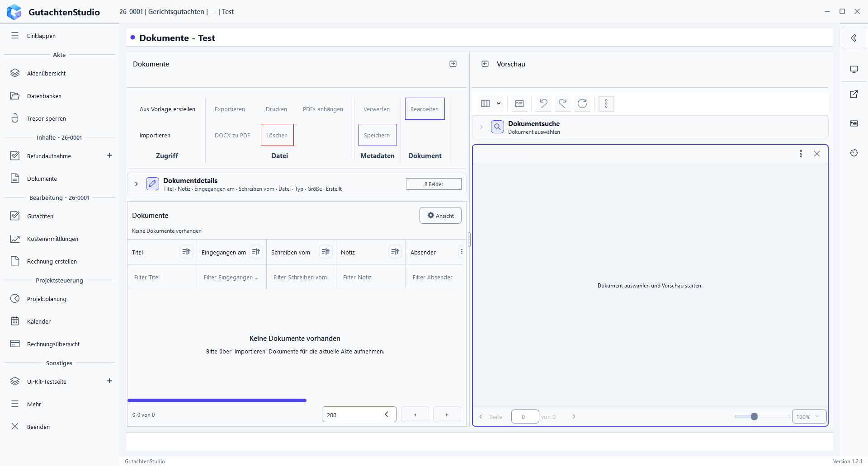Open page size dropdown showing 200
Image resolution: width=868 pixels, height=466 pixels.
point(359,414)
